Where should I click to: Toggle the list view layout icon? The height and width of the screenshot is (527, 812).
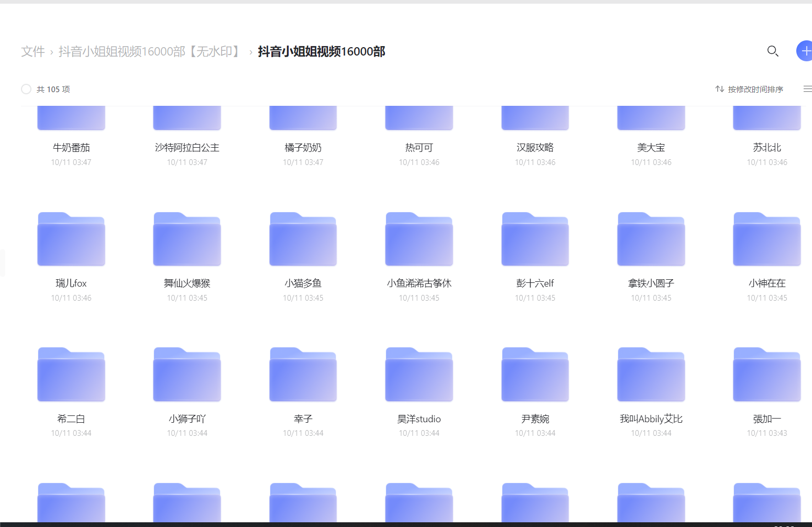807,89
